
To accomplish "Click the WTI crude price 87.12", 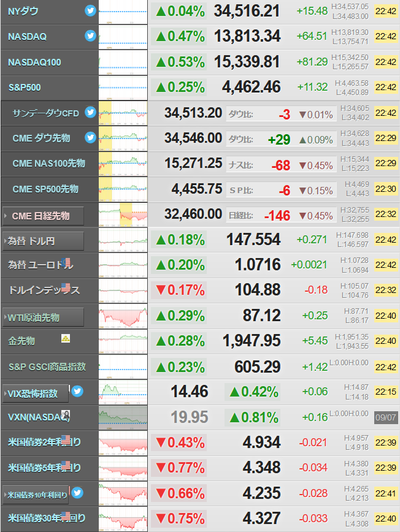I will tap(262, 316).
